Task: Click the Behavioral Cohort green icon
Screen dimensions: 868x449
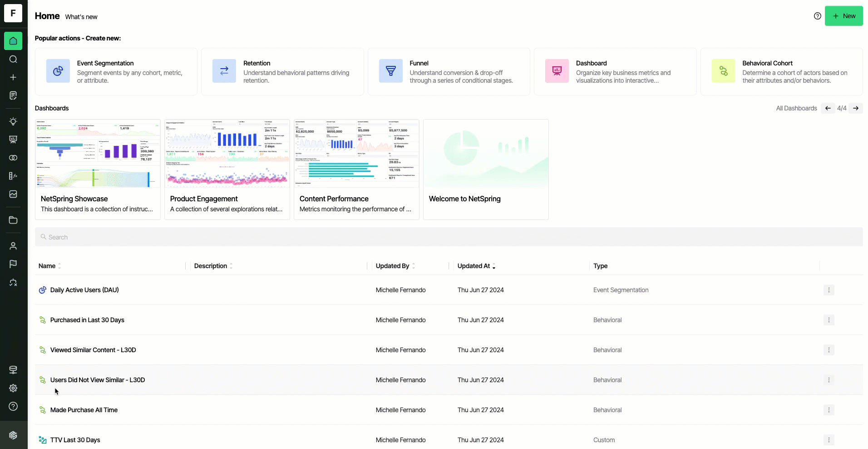Action: (x=724, y=71)
